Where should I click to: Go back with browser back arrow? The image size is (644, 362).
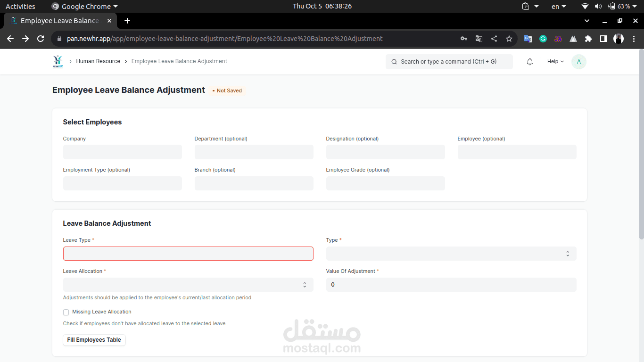10,39
